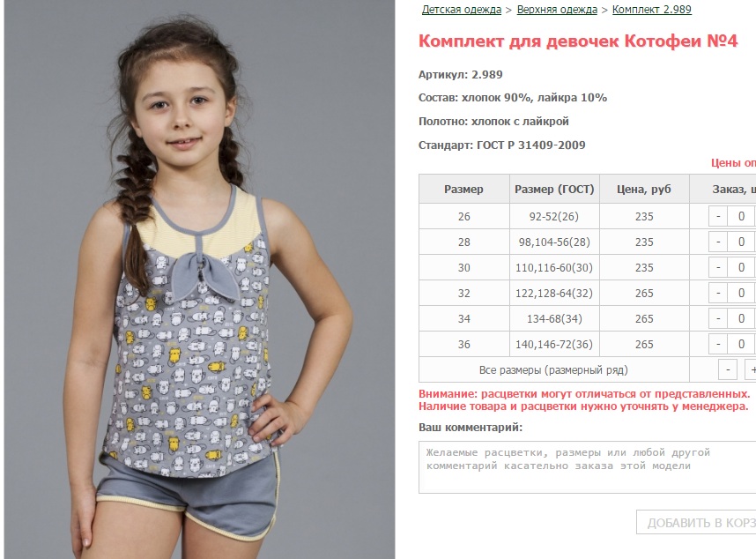Select the quantity field for size 34
Image resolution: width=756 pixels, height=559 pixels.
tap(742, 318)
